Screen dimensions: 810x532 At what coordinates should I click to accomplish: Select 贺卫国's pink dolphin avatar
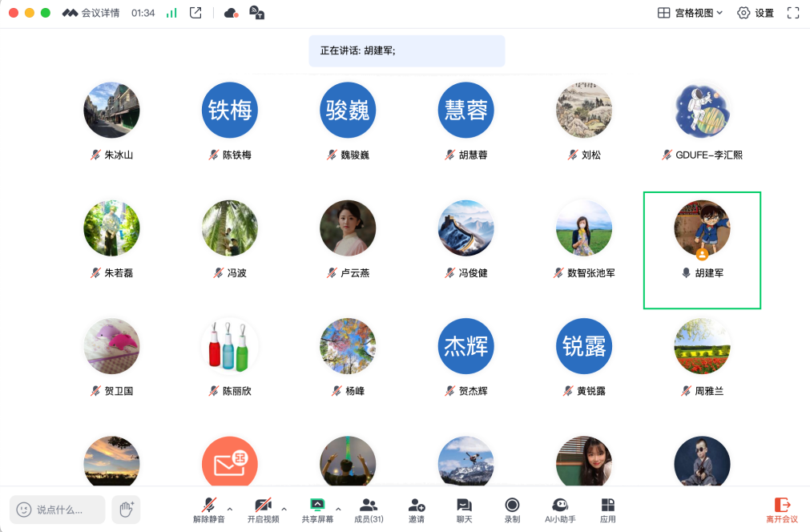point(111,346)
